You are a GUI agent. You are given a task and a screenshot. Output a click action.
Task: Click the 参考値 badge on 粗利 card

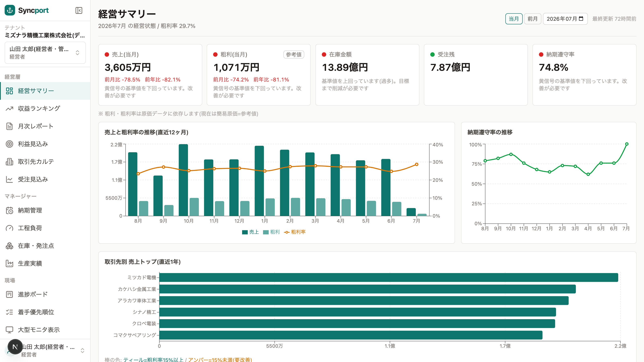click(294, 55)
